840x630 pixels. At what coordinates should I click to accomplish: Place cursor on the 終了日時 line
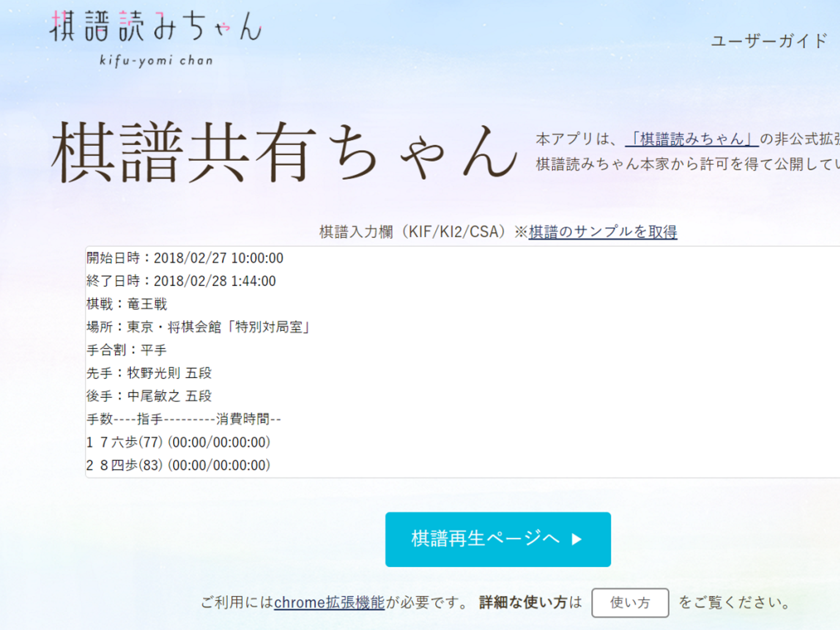(181, 281)
